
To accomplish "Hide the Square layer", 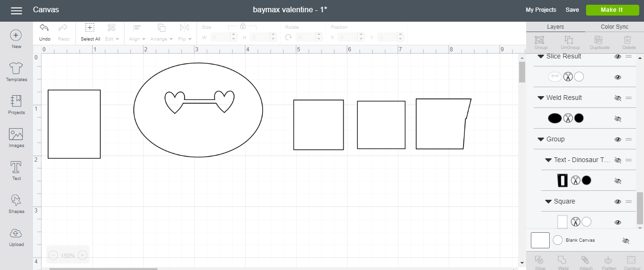I will (618, 202).
